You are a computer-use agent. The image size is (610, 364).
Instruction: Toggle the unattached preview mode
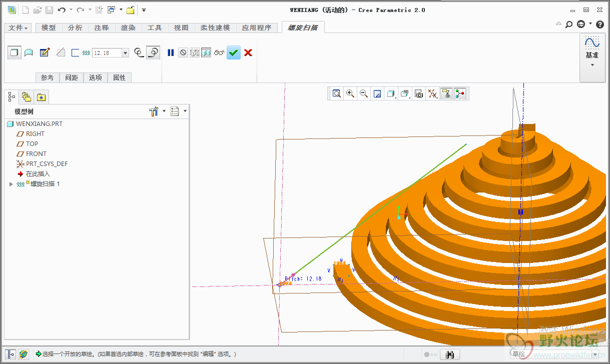195,52
